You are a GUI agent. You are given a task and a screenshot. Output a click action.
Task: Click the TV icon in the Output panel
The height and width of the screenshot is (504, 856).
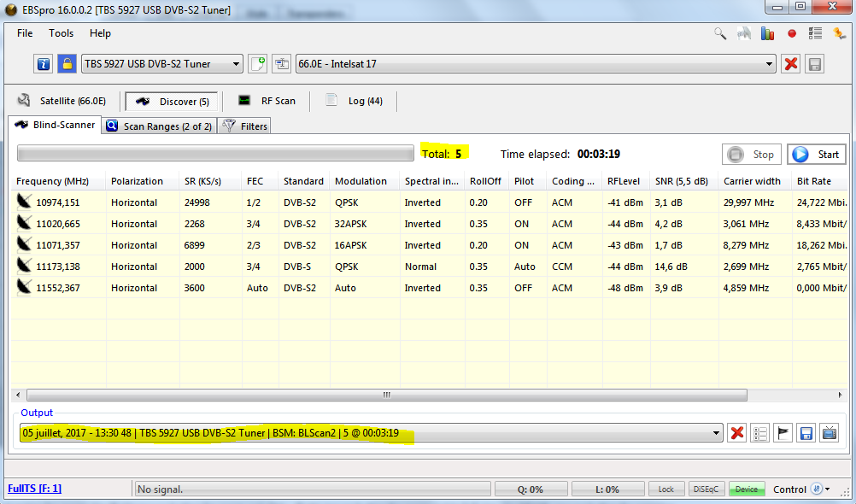click(828, 433)
